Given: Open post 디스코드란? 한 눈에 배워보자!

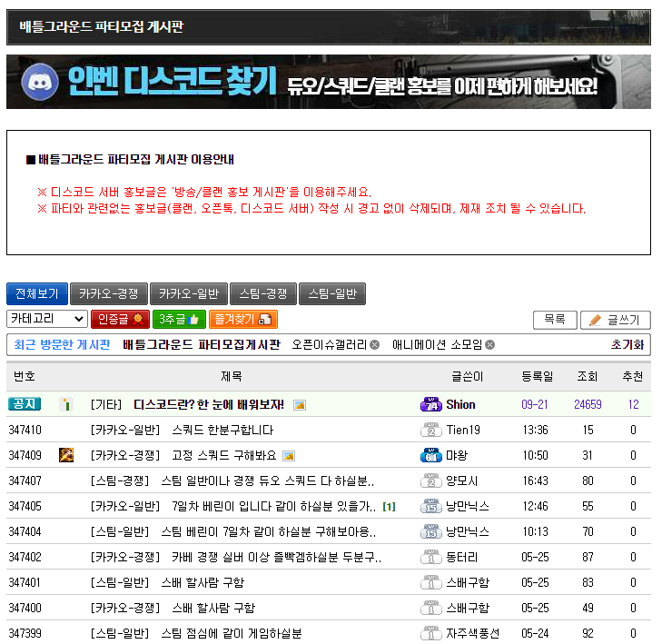Looking at the screenshot, I should (209, 404).
